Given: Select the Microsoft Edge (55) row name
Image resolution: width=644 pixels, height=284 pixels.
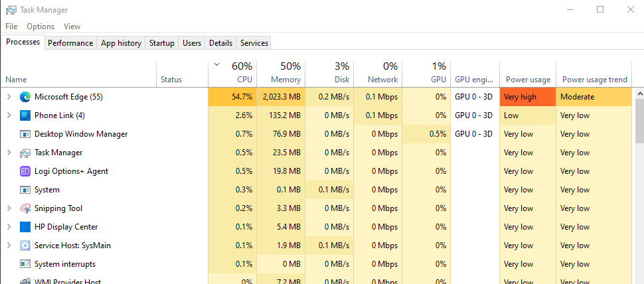Looking at the screenshot, I should tap(68, 97).
